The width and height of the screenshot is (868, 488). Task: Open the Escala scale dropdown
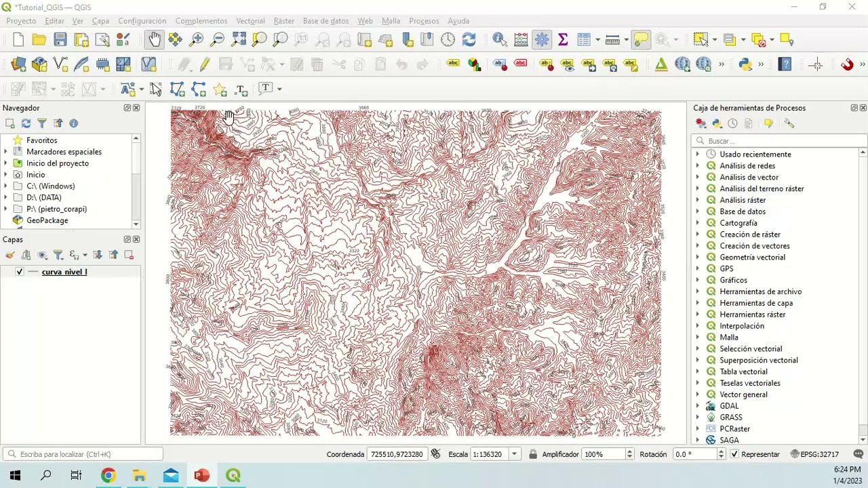515,454
